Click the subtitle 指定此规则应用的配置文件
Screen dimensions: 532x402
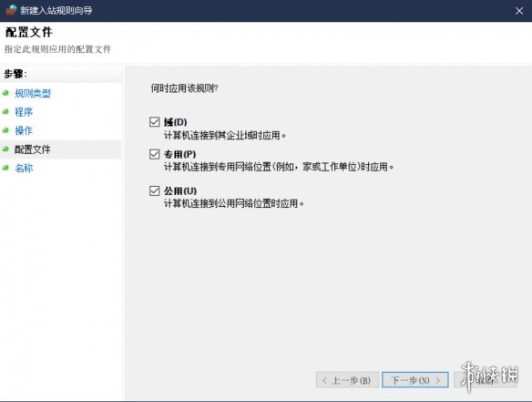[57, 49]
